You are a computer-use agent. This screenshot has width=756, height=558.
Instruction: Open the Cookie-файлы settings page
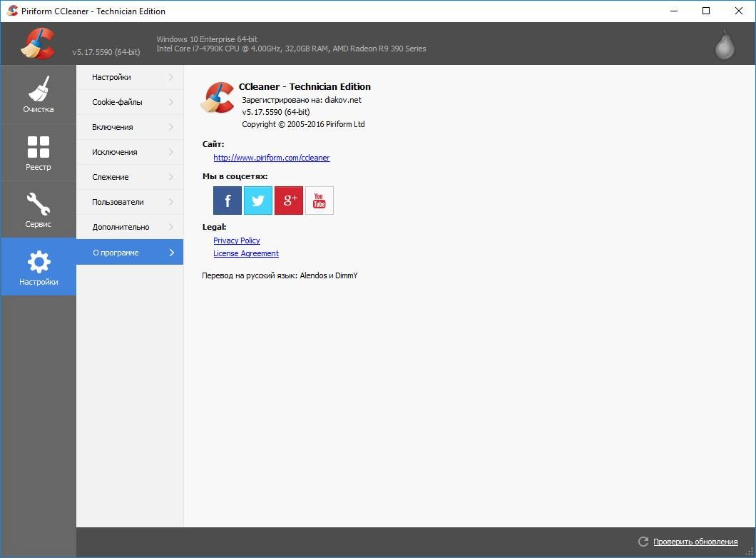click(130, 102)
